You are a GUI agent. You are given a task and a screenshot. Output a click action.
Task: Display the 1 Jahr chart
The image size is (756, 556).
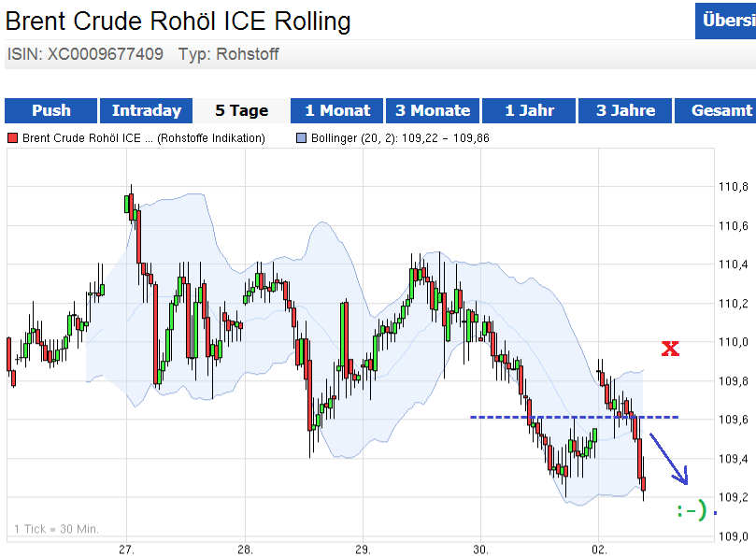click(x=529, y=110)
